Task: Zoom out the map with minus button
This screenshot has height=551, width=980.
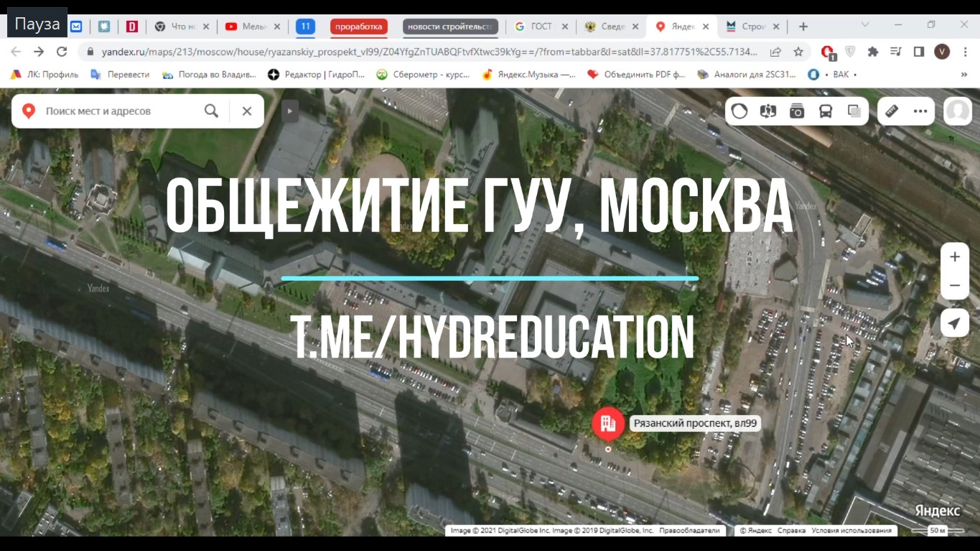Action: pos(955,285)
